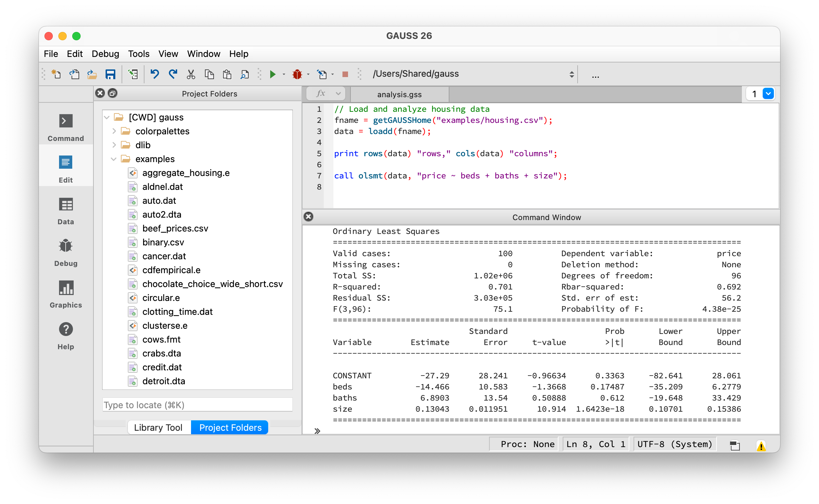Click the warning icon in status bar
Viewport: 819px width, 504px height.
tap(761, 446)
